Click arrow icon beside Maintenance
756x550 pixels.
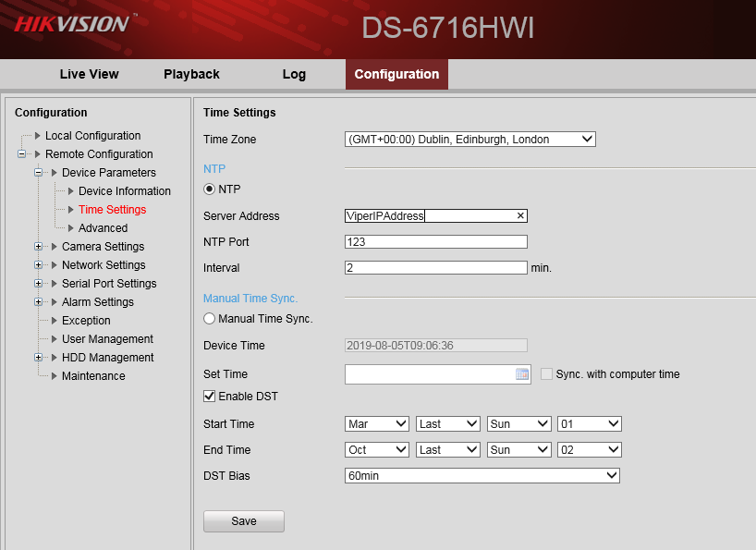(x=54, y=375)
